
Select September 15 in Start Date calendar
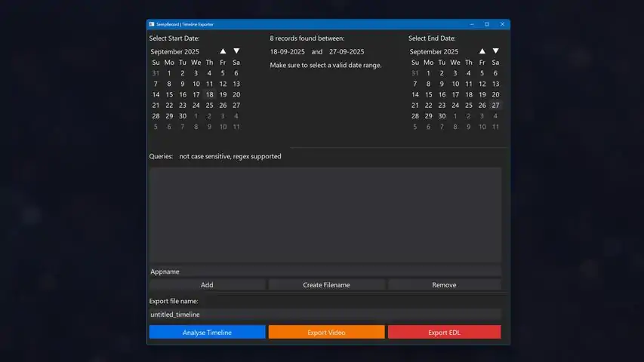pos(169,94)
